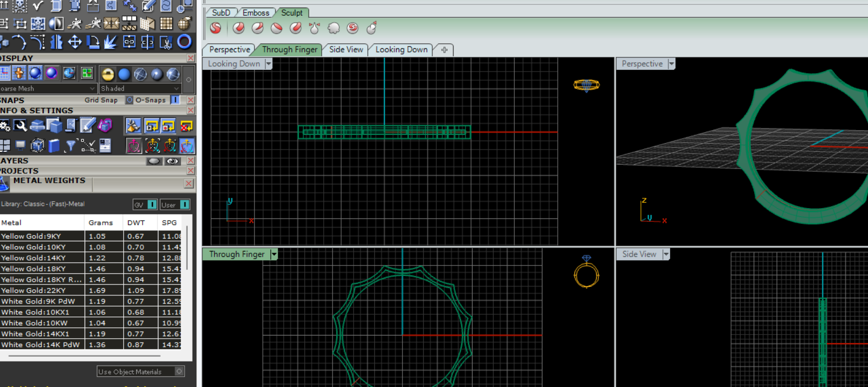
Task: Close the Metal Weights panel
Action: 189,183
